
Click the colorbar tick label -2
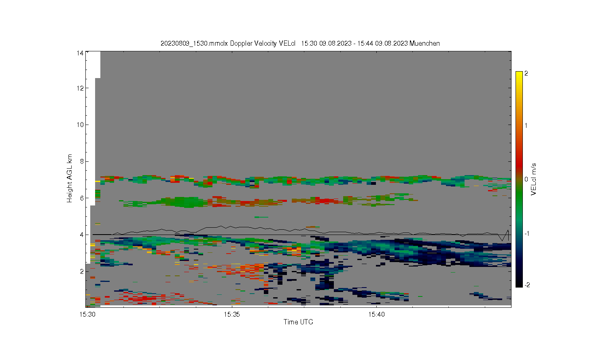point(527,285)
